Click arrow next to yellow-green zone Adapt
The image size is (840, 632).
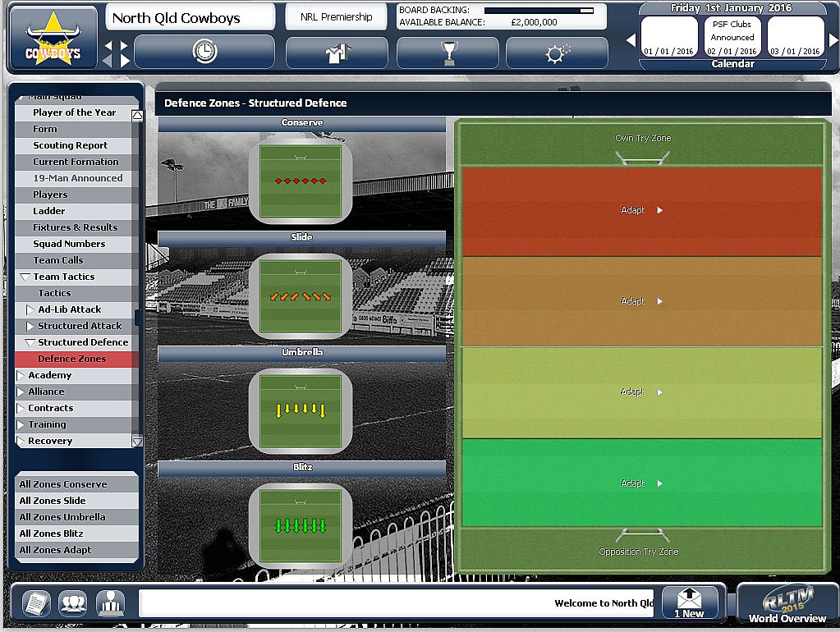pyautogui.click(x=660, y=392)
